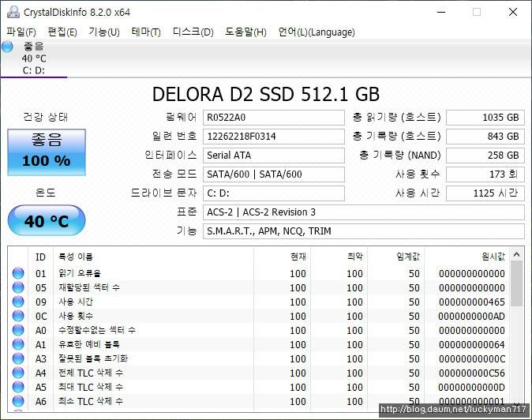Click raw value 000000000465
532x420 pixels.
(x=471, y=302)
